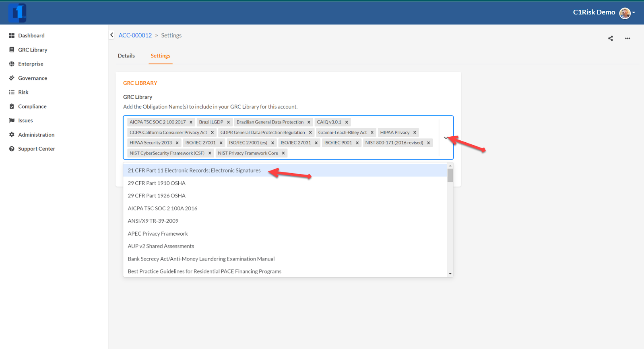Click the dropdown list scrollbar thumb
Viewport: 644px width, 349px height.
coord(450,175)
